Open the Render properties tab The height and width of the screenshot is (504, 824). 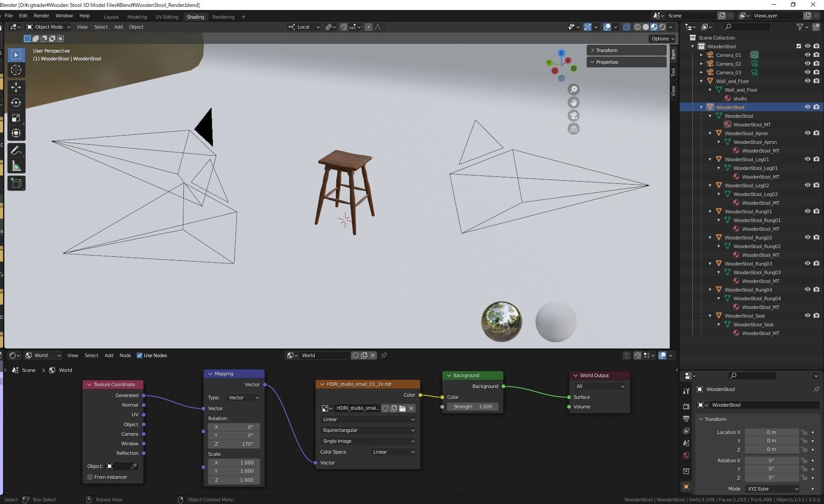click(686, 406)
